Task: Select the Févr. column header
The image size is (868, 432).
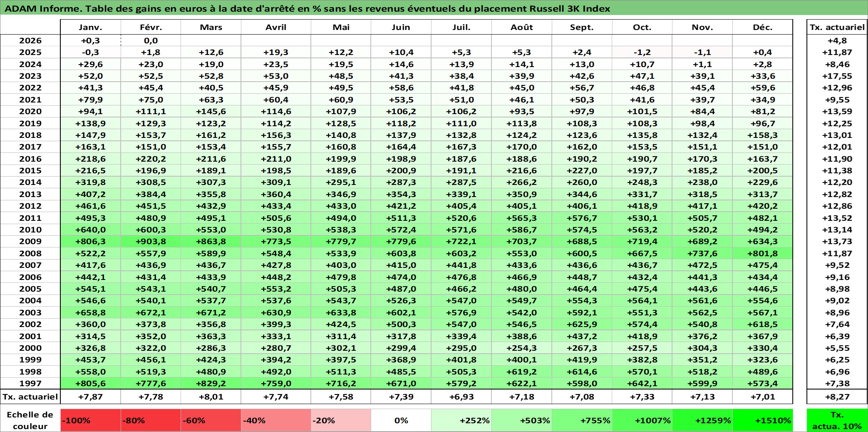Action: click(151, 27)
